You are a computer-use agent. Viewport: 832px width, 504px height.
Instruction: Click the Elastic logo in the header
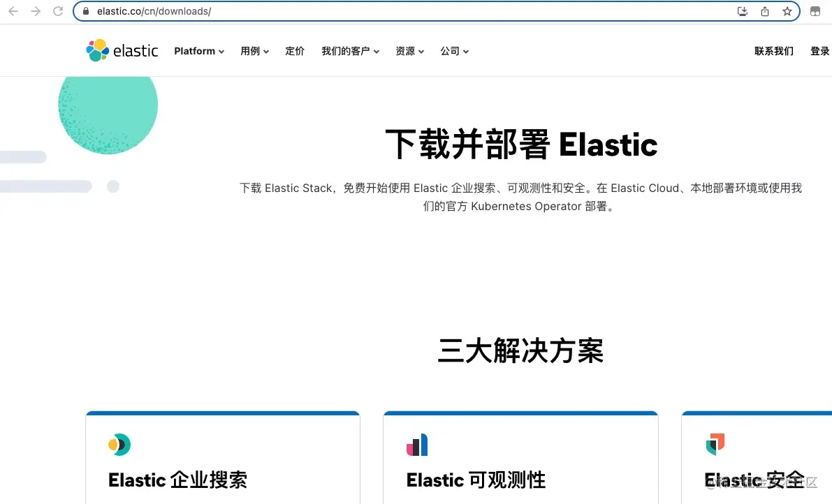coord(122,50)
